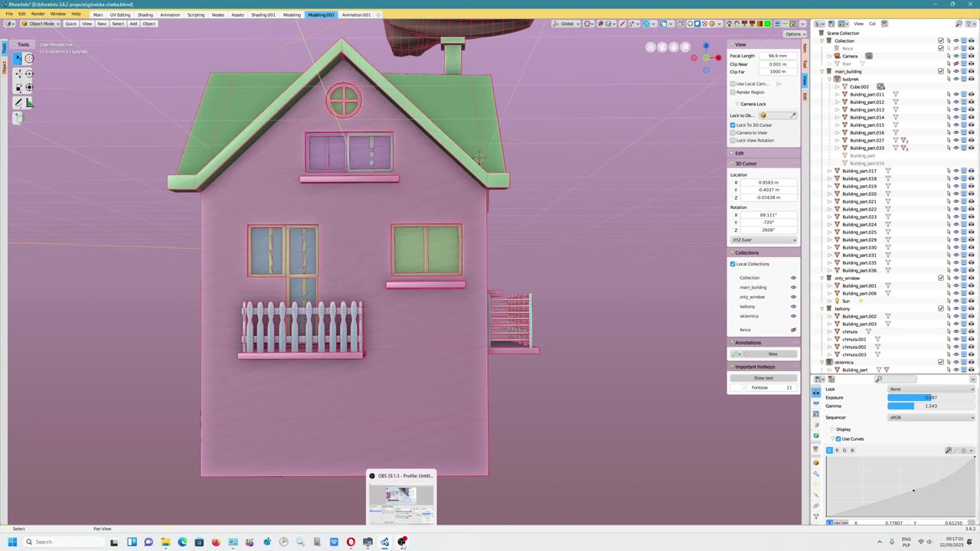The height and width of the screenshot is (551, 980).
Task: Click the red X axis gizmo ball
Action: point(718,57)
